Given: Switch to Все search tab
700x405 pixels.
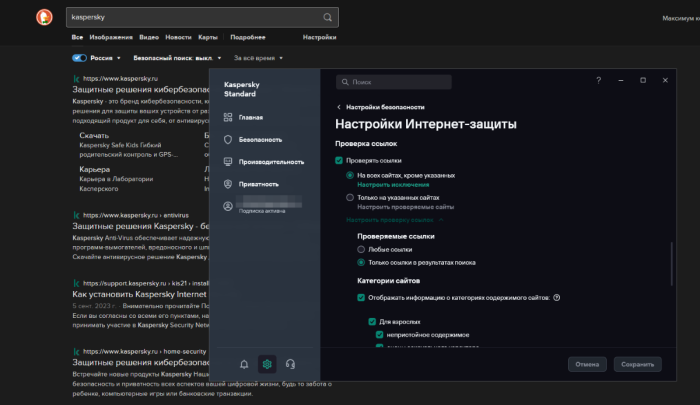Looking at the screenshot, I should click(x=77, y=38).
